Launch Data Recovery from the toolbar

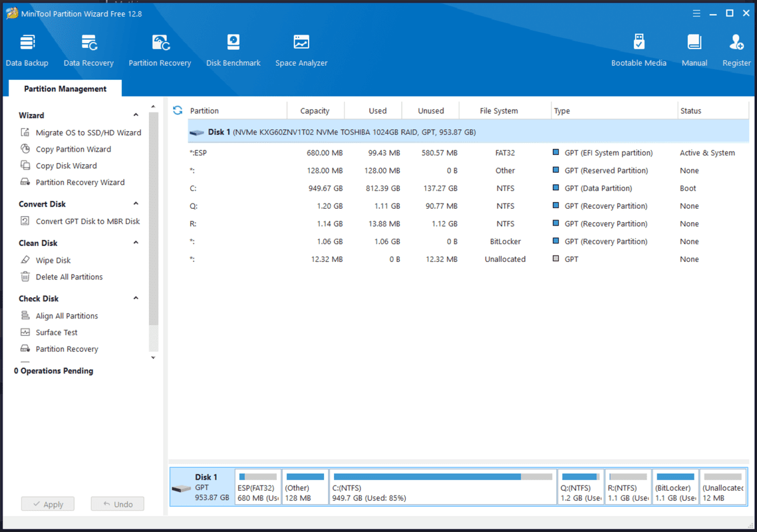tap(89, 50)
